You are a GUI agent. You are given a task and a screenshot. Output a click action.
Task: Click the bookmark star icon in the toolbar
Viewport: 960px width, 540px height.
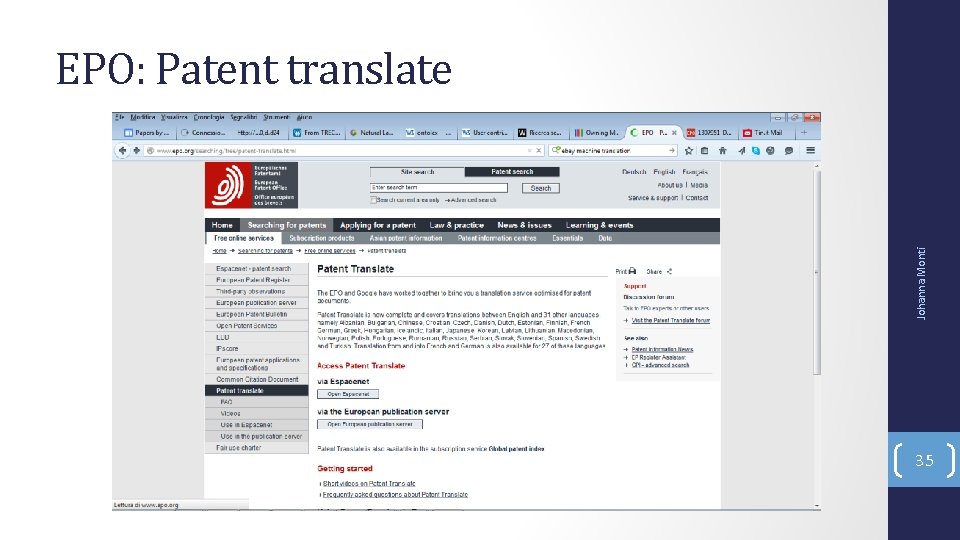tap(689, 151)
